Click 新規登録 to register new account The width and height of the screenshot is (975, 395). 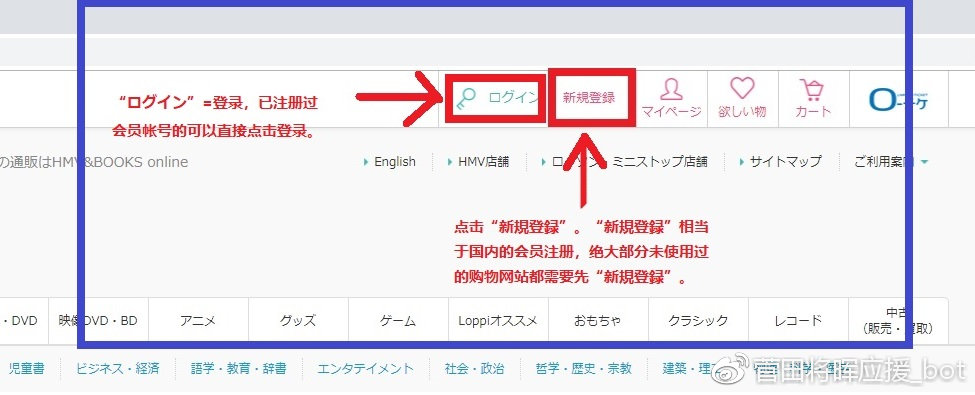pos(589,98)
